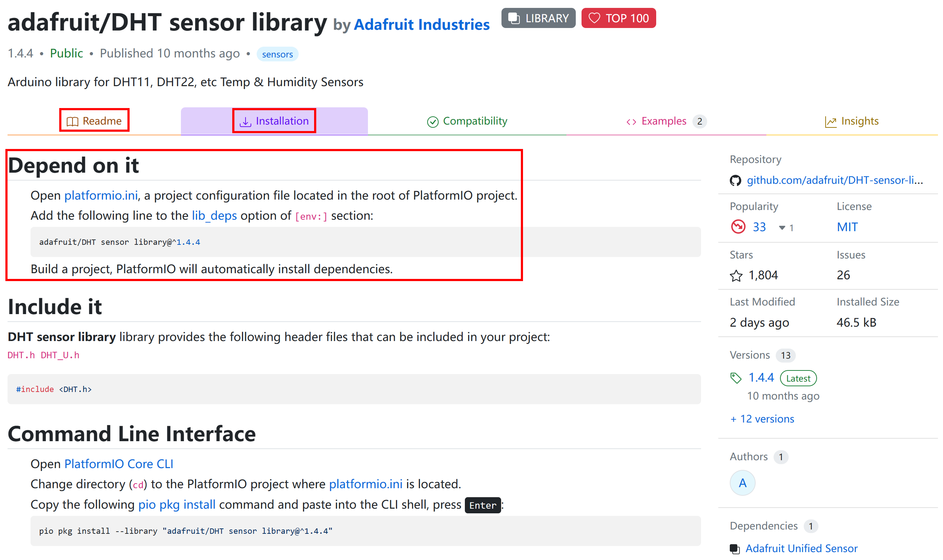The width and height of the screenshot is (943, 560).
Task: Click the star icon beside 1,804
Action: (736, 276)
